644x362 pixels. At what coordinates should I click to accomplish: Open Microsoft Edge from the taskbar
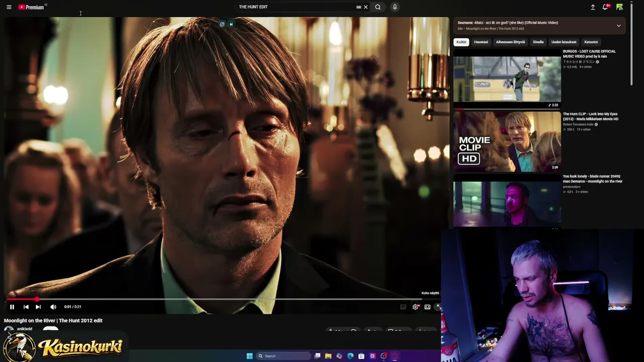point(350,356)
